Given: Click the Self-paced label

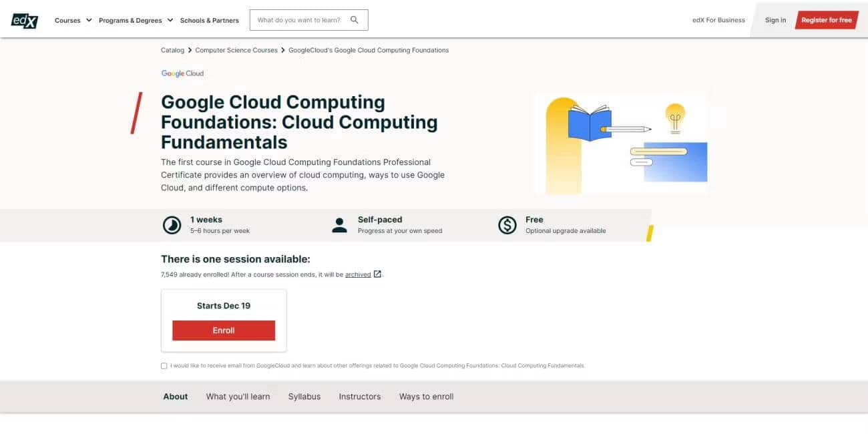Looking at the screenshot, I should pyautogui.click(x=380, y=220).
